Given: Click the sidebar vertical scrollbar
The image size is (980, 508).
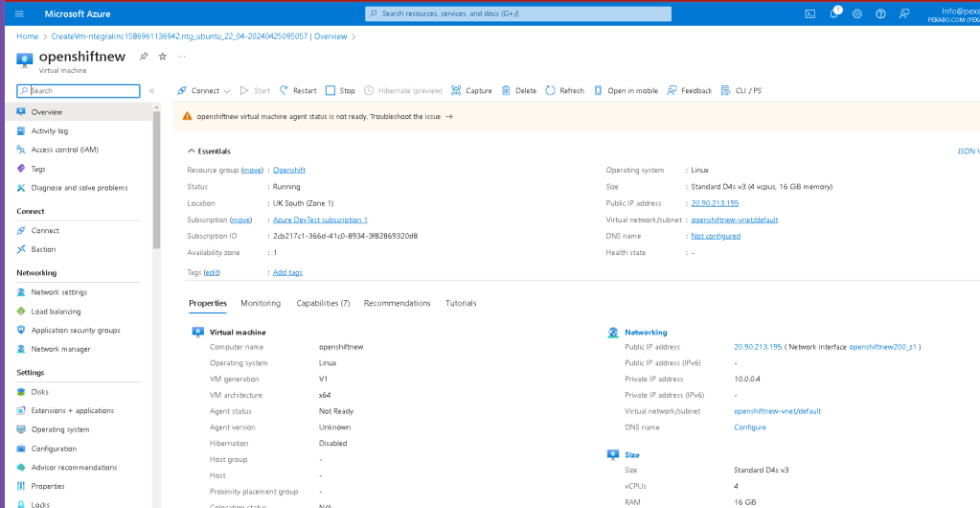Looking at the screenshot, I should (x=156, y=179).
